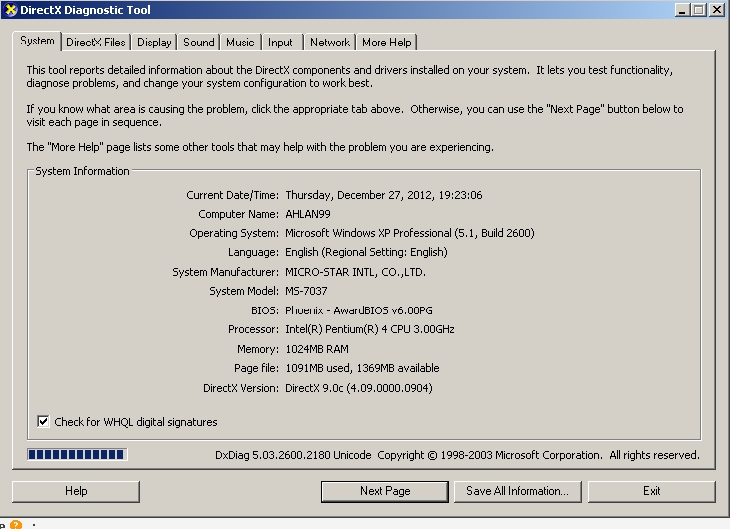Close the DirectX Diagnostic Tool window
Viewport: 730px width, 529px height.
(716, 10)
